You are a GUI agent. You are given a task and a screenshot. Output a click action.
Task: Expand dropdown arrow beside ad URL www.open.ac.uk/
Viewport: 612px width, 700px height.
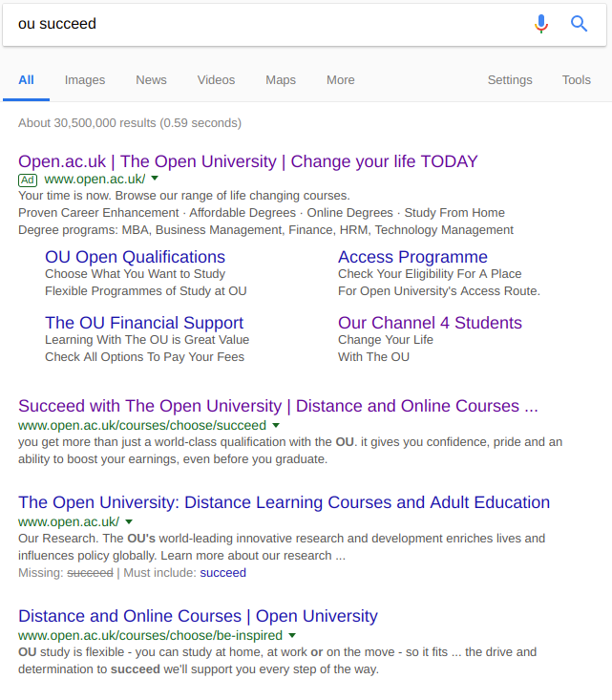pyautogui.click(x=155, y=179)
